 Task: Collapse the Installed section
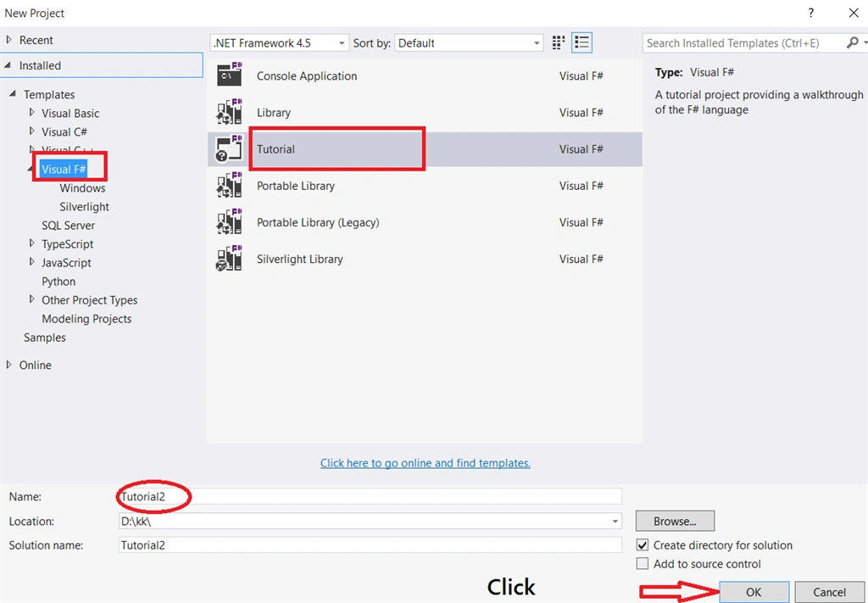coord(8,65)
